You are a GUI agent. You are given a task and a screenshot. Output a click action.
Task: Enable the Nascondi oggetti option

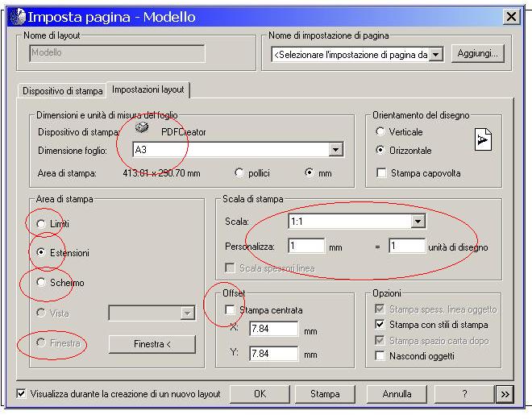pos(380,355)
